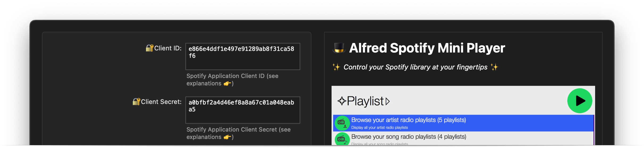Select Browse your song radio playlists row
Image resolution: width=644 pixels, height=148 pixels.
[463, 138]
